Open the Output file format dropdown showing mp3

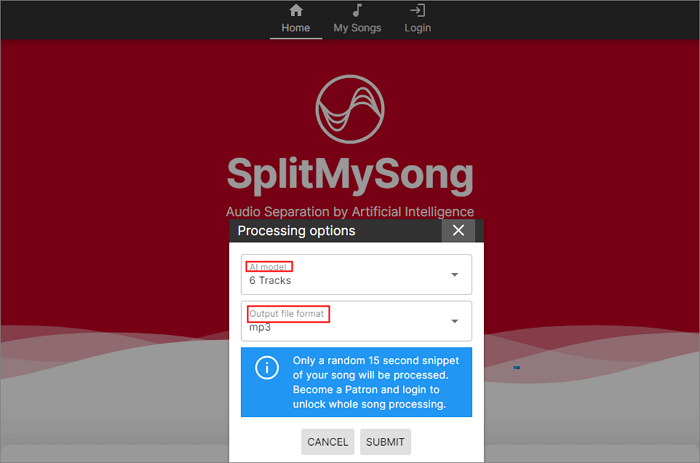coord(356,321)
